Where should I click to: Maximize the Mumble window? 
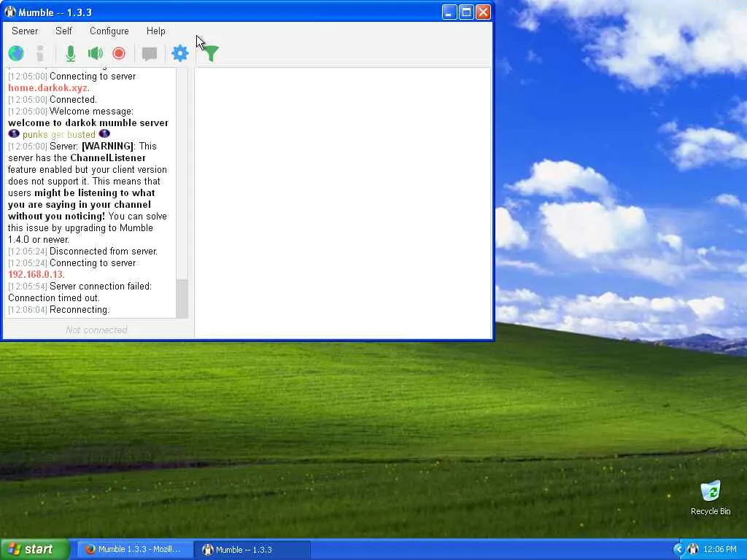coord(466,12)
